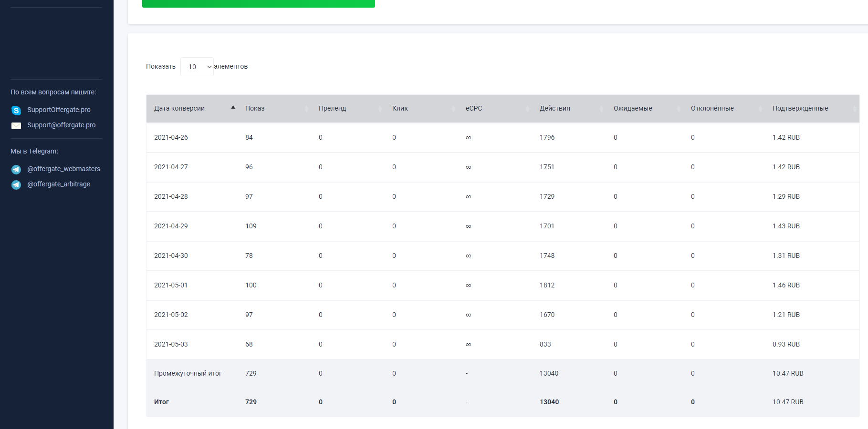
Task: Open the SupportOffergate.pro Skype link
Action: point(59,110)
